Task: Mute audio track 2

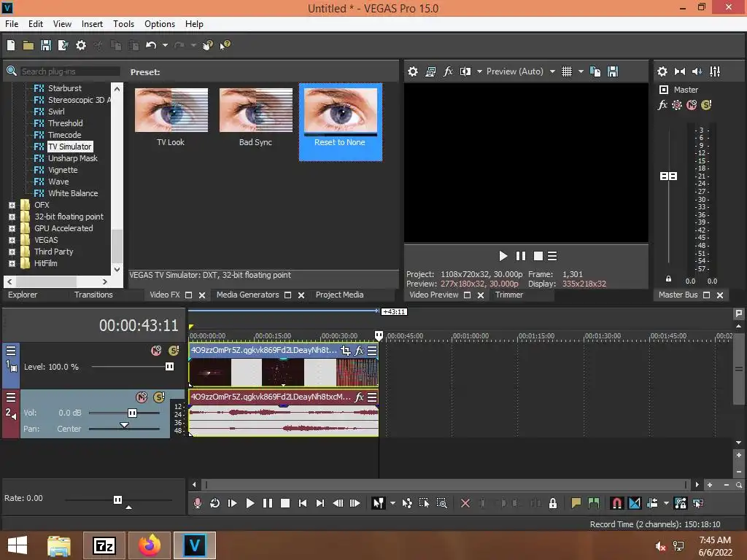Action: pyautogui.click(x=142, y=397)
